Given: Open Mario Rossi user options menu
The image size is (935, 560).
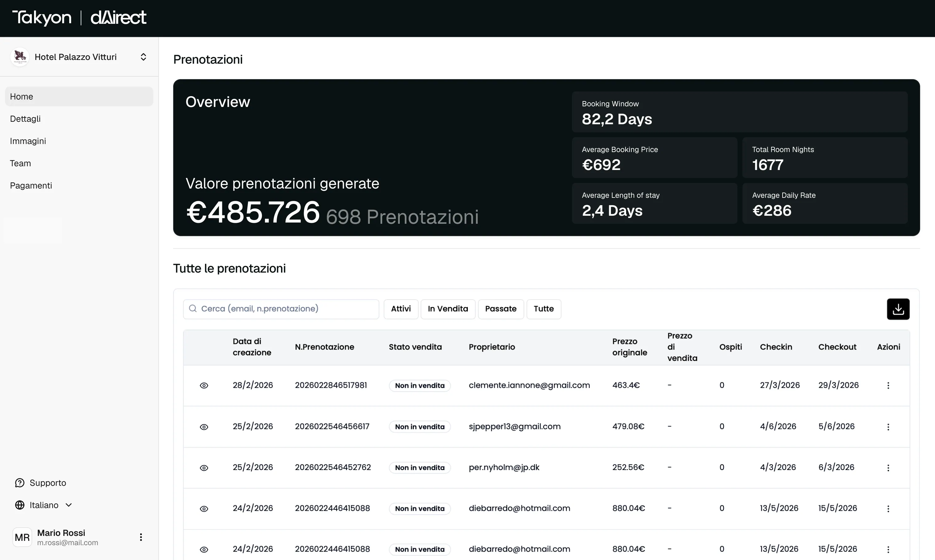Looking at the screenshot, I should pos(141,537).
